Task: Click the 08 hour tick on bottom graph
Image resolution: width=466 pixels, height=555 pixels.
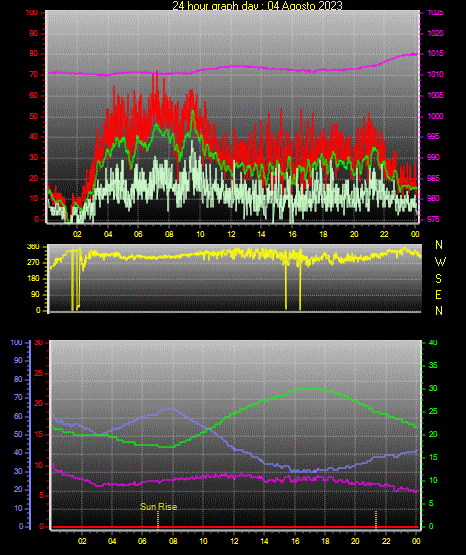Action: pos(173,541)
